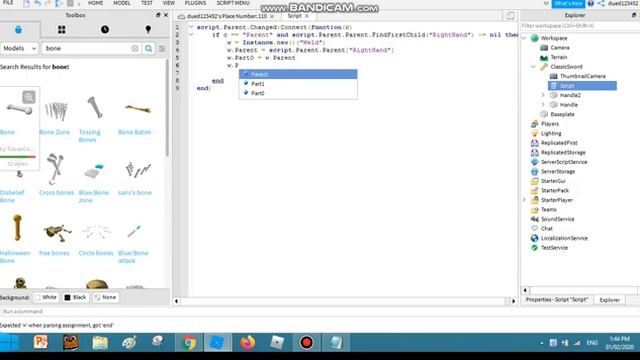Click the Filter workspace search field
Screen dimensions: 640x360
580,26
